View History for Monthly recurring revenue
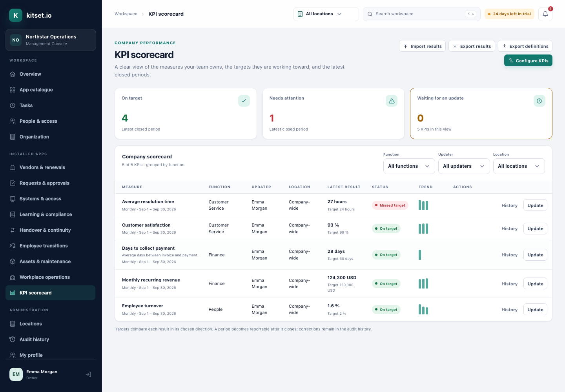 509,284
